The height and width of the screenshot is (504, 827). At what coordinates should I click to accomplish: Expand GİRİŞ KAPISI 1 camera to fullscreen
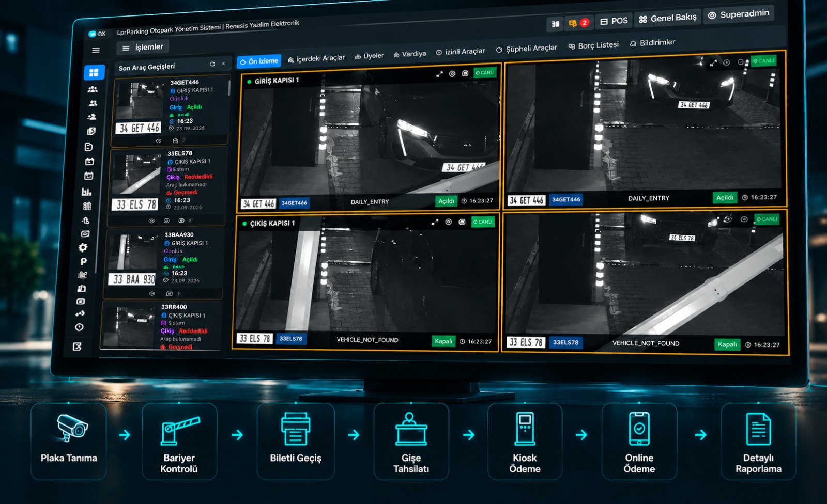pyautogui.click(x=439, y=74)
